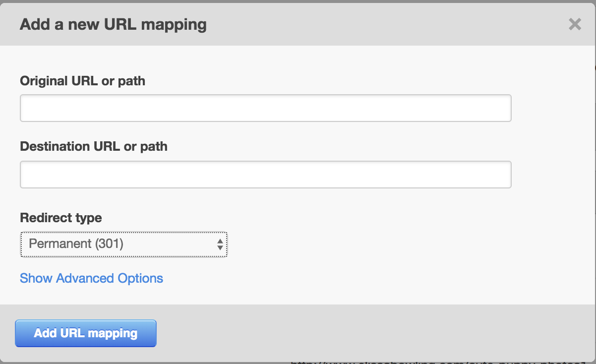
Task: Click right end of Destination URL input box
Action: click(x=501, y=175)
